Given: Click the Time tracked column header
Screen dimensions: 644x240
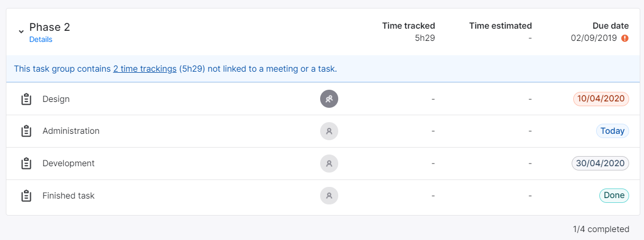Looking at the screenshot, I should point(408,25).
